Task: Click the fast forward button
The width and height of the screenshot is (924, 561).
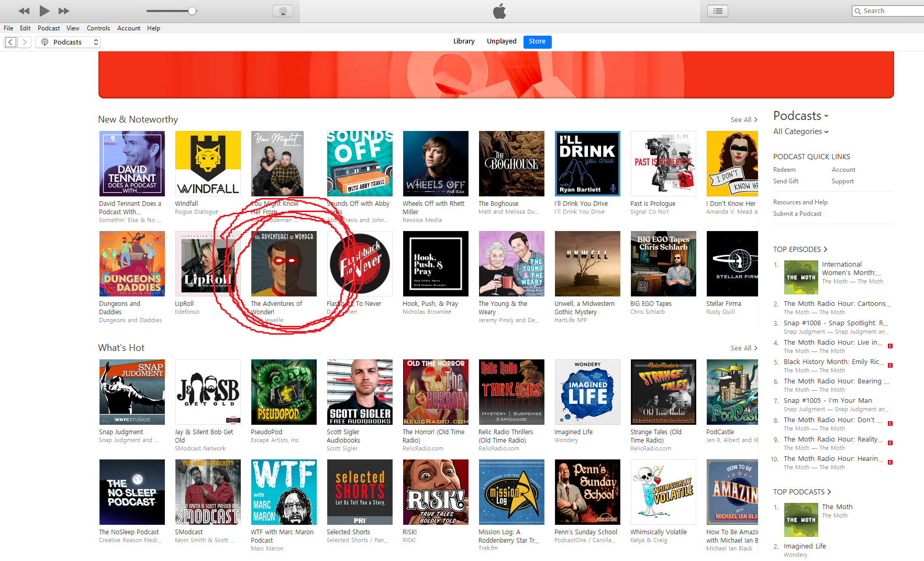Action: click(64, 11)
